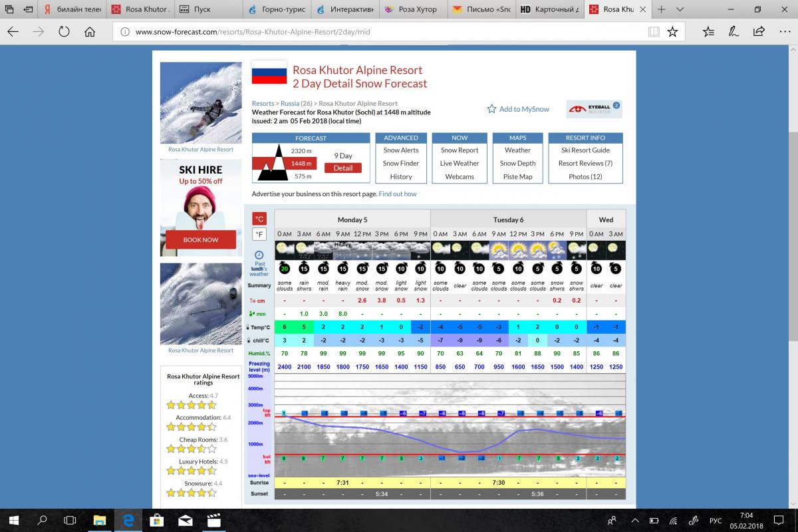
Task: Click the Russian flag image
Action: click(x=269, y=72)
